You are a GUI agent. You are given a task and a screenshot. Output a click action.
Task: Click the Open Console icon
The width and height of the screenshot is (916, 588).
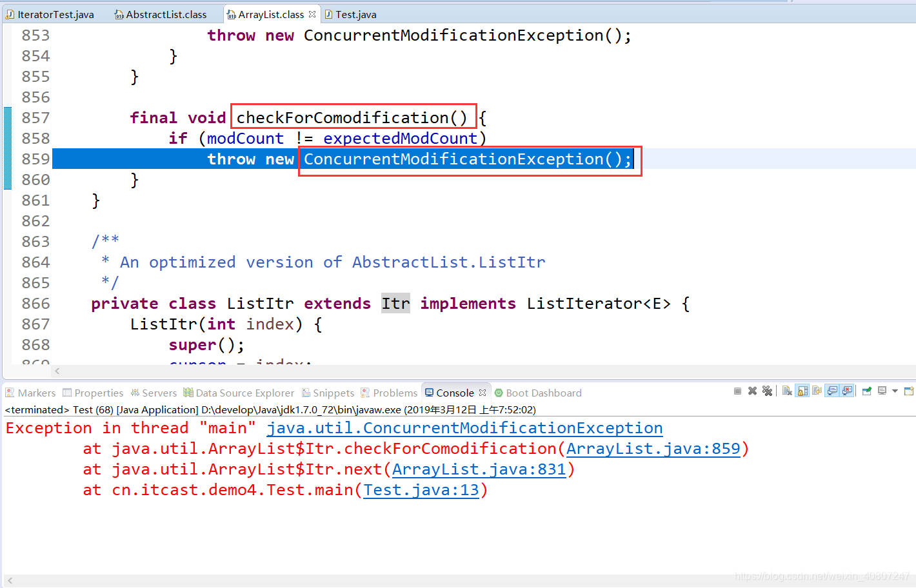coord(909,391)
